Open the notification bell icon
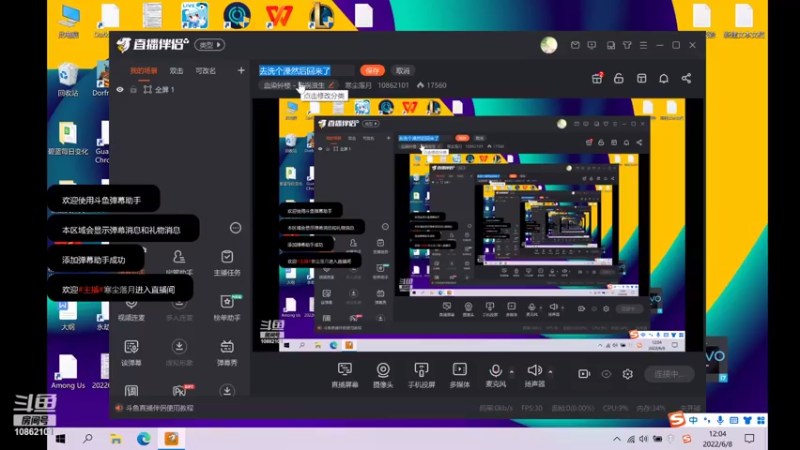 pyautogui.click(x=664, y=78)
